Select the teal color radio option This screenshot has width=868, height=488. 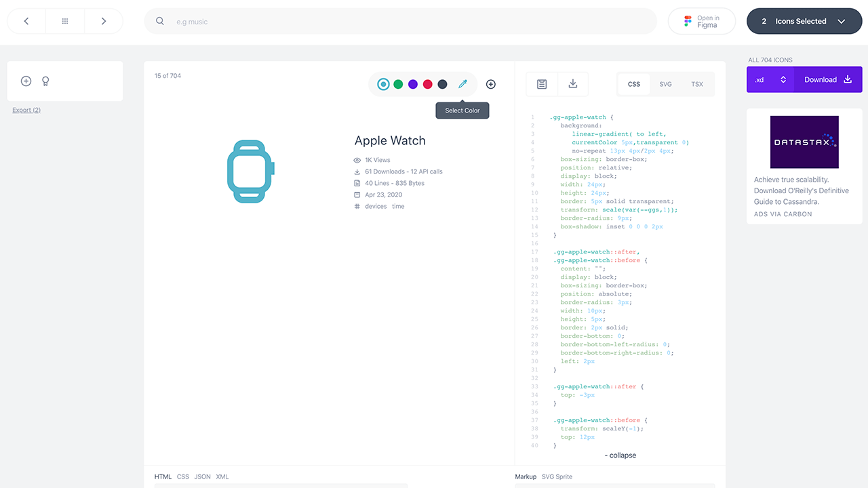[384, 84]
